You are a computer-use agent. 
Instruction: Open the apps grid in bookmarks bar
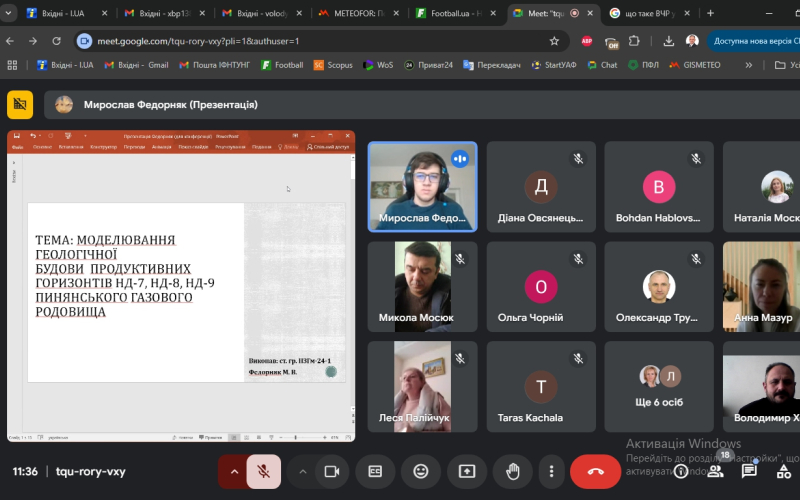point(12,65)
